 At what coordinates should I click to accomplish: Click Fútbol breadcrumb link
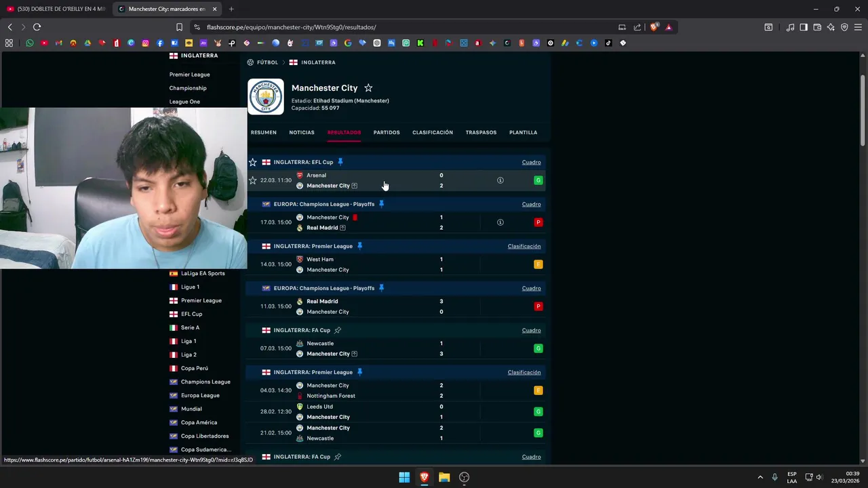267,62
